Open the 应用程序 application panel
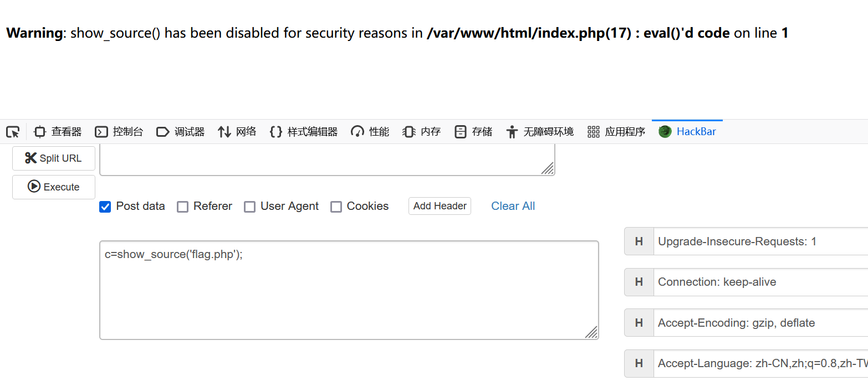868x381 pixels. pyautogui.click(x=616, y=132)
